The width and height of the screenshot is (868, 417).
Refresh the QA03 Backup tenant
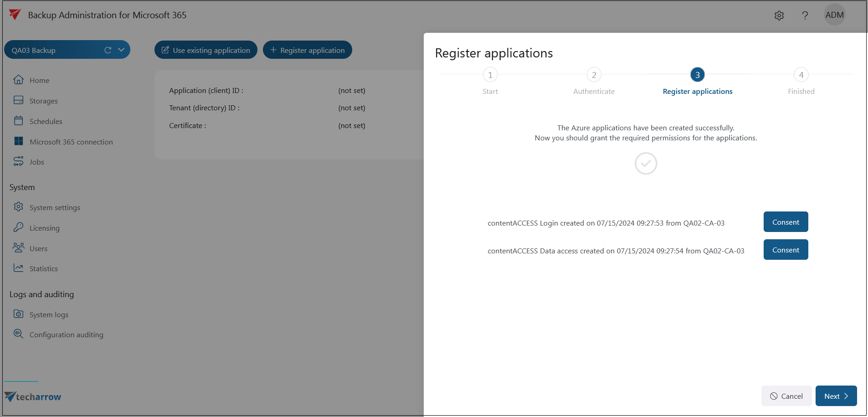point(108,50)
